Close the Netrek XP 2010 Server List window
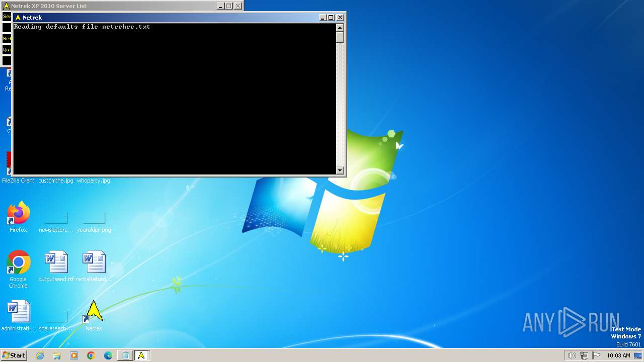Viewport: 644px width, 362px height. point(238,6)
